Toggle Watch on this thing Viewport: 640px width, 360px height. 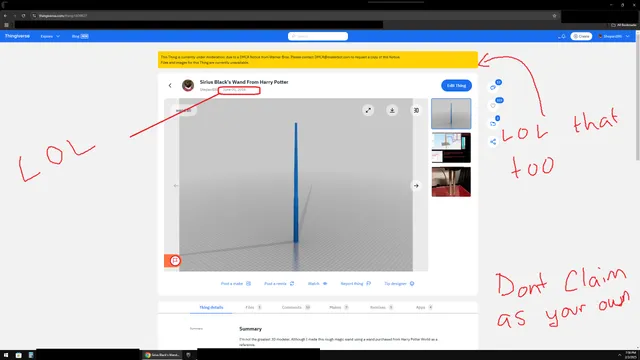pyautogui.click(x=318, y=283)
